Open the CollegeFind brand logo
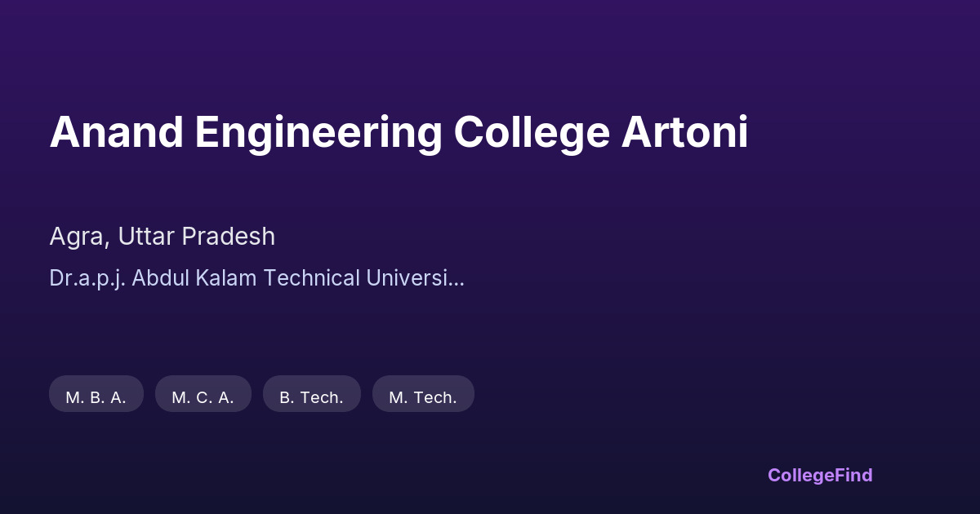Viewport: 980px width, 514px height. [x=820, y=475]
